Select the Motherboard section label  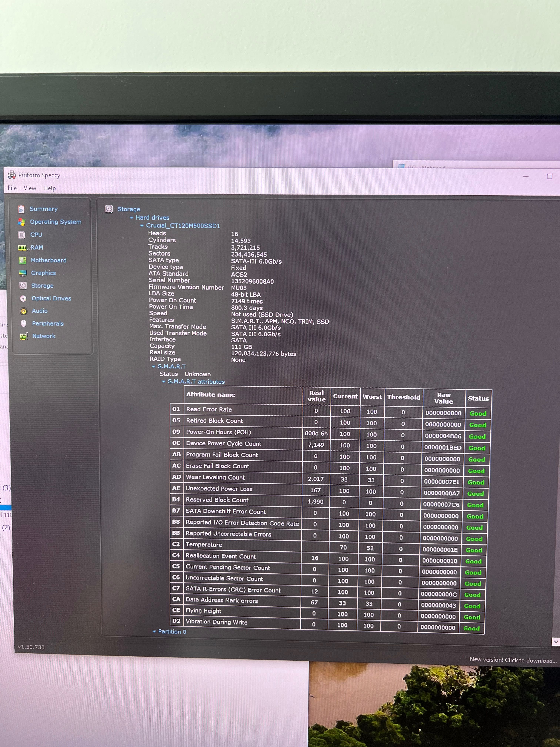(49, 260)
